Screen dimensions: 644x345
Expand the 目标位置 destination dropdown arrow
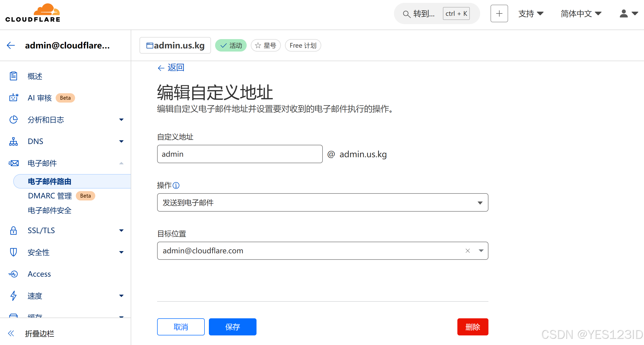pos(481,251)
